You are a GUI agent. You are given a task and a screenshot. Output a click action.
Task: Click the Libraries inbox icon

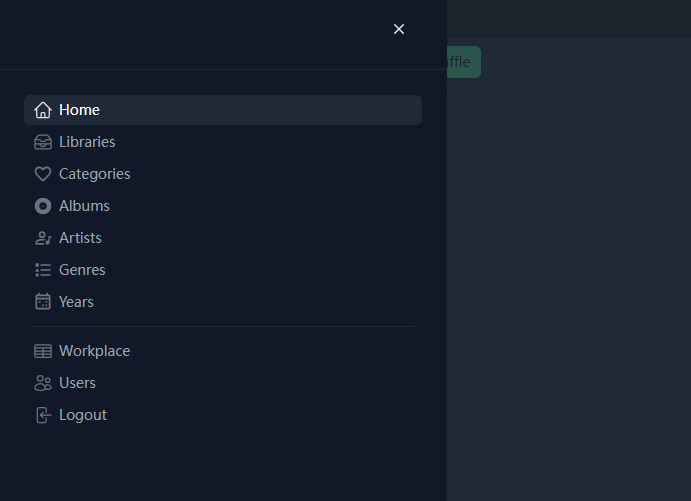click(x=43, y=142)
